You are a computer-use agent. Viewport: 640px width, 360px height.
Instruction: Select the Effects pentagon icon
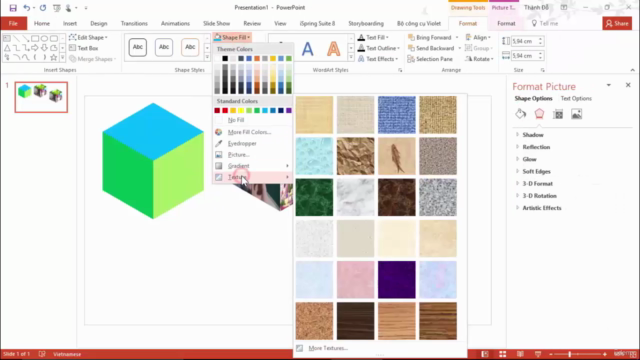[539, 114]
